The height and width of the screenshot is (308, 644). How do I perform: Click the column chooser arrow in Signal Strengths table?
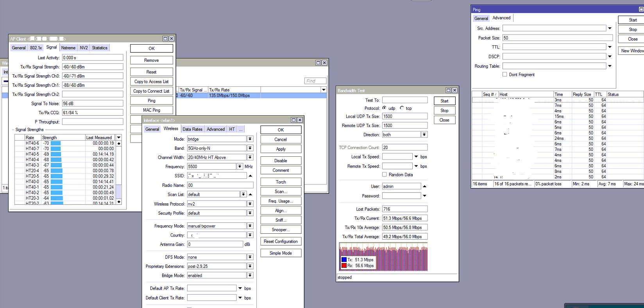tap(119, 138)
